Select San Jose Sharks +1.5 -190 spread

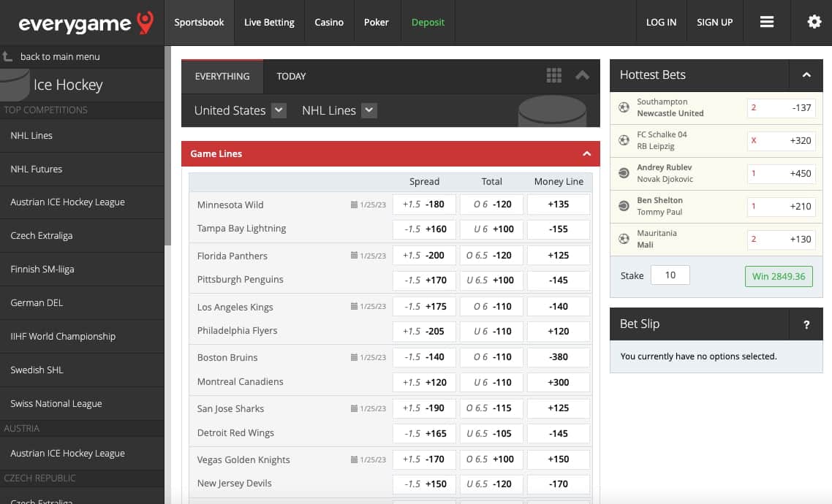click(x=424, y=408)
